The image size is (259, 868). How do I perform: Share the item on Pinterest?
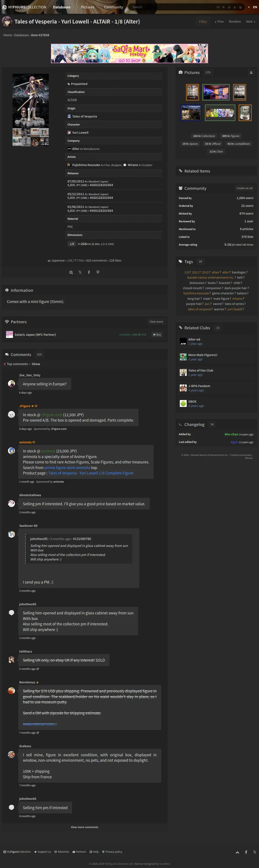coord(98,272)
